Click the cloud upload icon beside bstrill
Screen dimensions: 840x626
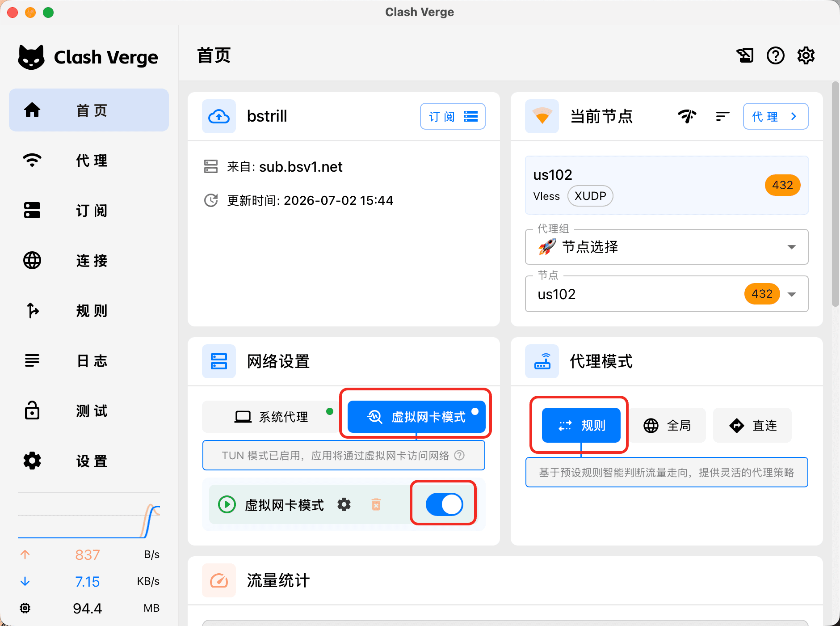pos(219,116)
